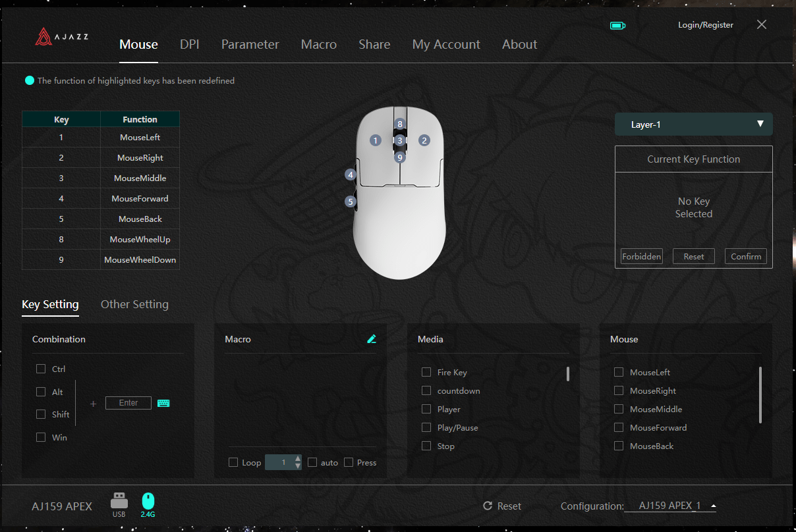Click the battery status icon
This screenshot has width=796, height=532.
pos(617,26)
